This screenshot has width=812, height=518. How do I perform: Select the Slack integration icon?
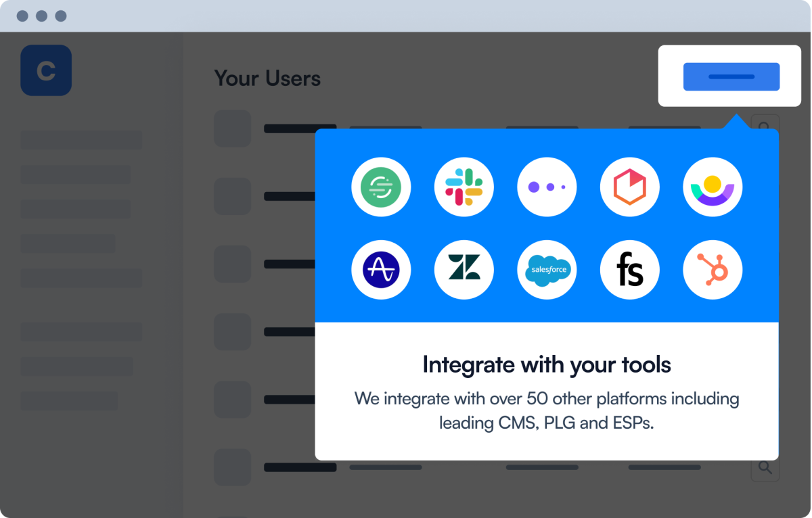tap(464, 187)
